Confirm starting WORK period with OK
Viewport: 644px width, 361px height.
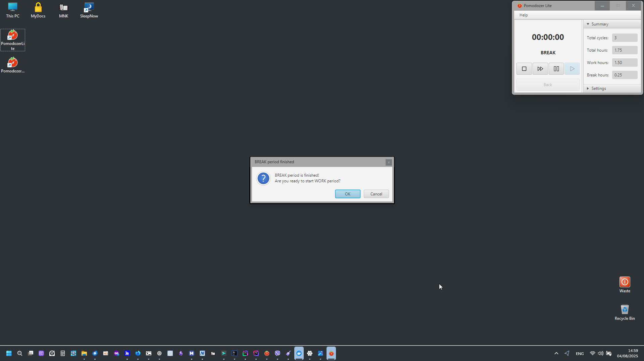(x=347, y=194)
